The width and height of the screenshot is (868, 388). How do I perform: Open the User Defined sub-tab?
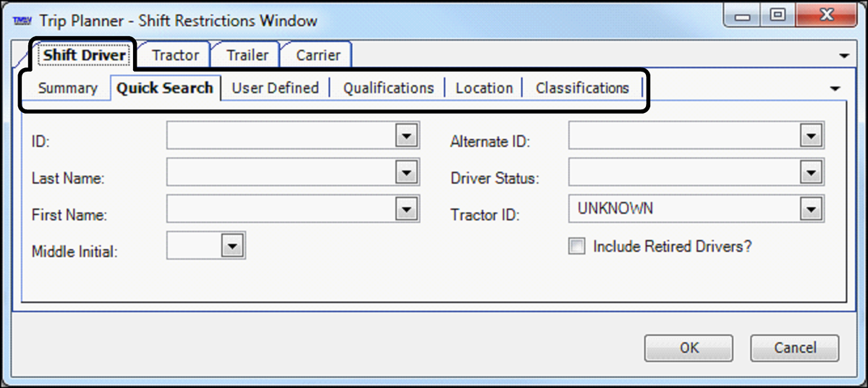tap(275, 88)
